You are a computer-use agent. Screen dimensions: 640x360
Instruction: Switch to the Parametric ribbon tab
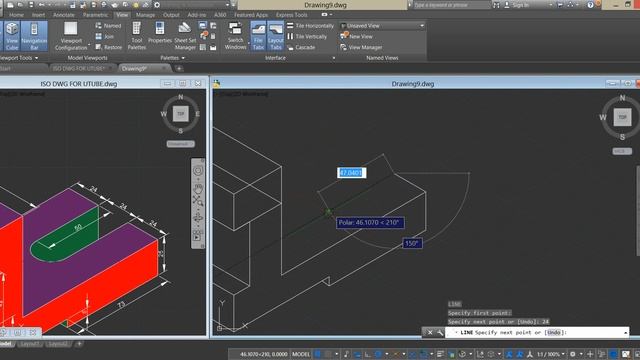click(96, 15)
